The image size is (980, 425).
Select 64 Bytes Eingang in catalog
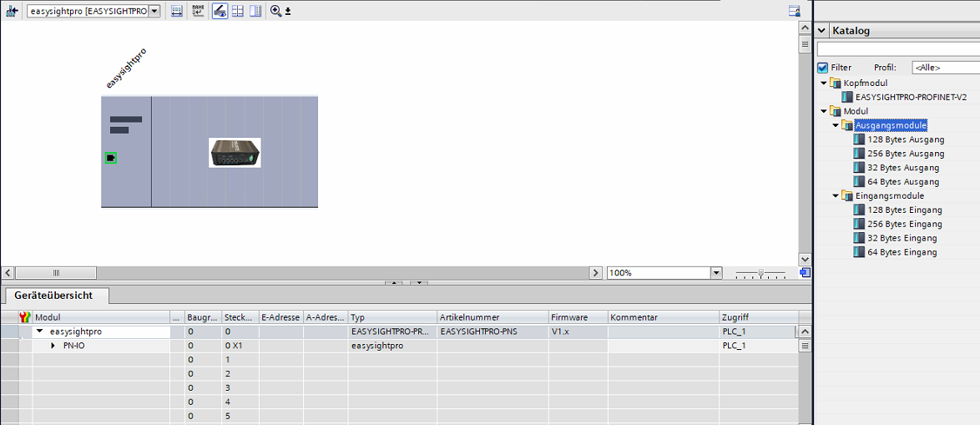pyautogui.click(x=902, y=252)
